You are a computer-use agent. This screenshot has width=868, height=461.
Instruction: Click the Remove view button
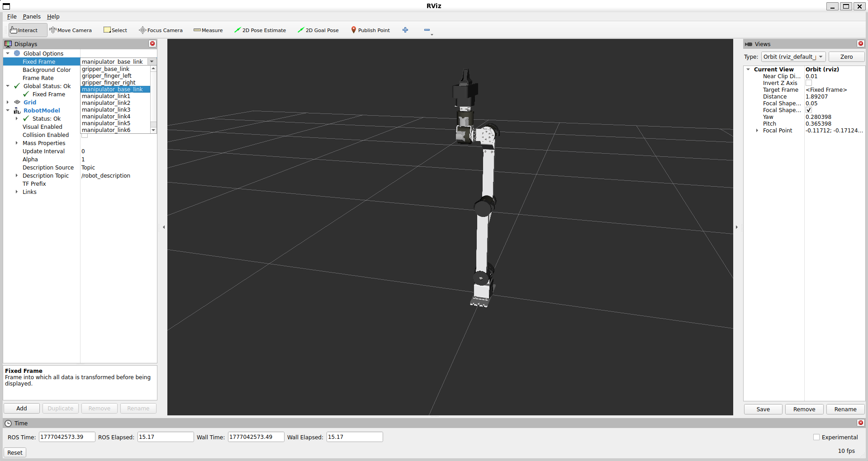coord(804,409)
